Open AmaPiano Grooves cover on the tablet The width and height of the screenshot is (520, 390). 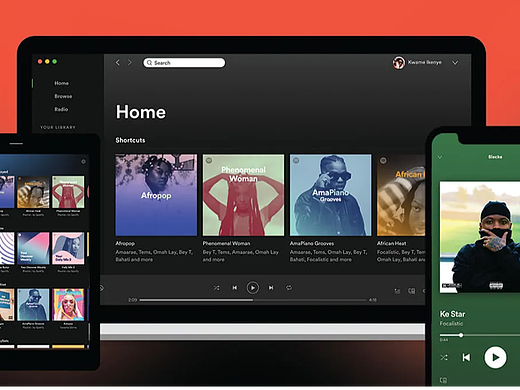point(33,305)
